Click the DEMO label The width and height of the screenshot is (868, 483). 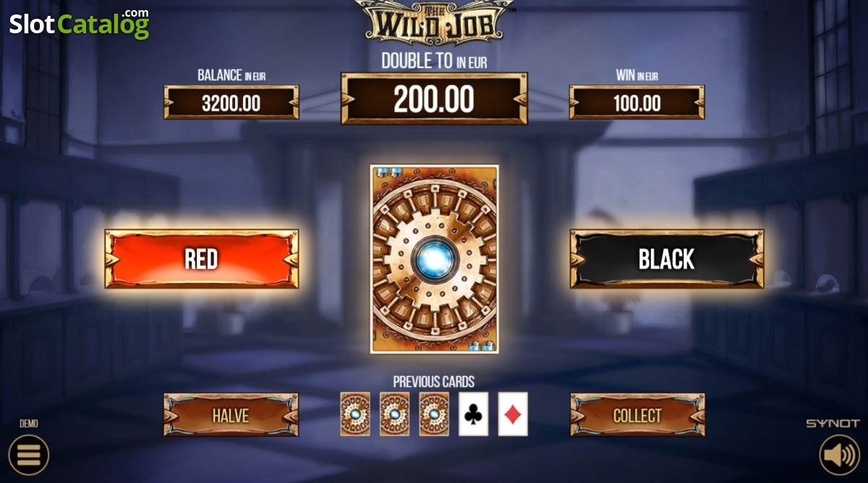29,424
